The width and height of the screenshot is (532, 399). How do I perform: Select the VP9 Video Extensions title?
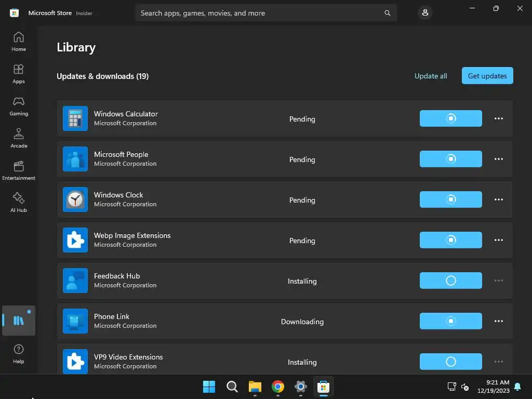pos(128,357)
